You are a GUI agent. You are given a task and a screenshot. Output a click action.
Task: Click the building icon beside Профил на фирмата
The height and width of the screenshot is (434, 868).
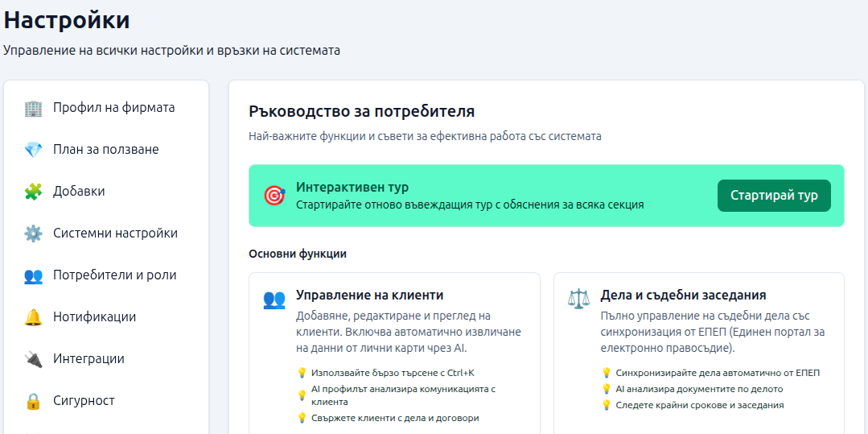(x=33, y=108)
